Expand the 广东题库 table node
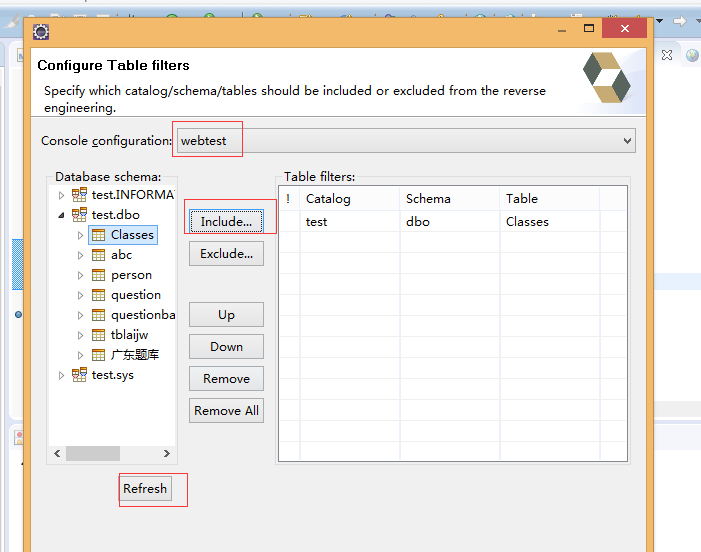The height and width of the screenshot is (552, 701). 80,355
